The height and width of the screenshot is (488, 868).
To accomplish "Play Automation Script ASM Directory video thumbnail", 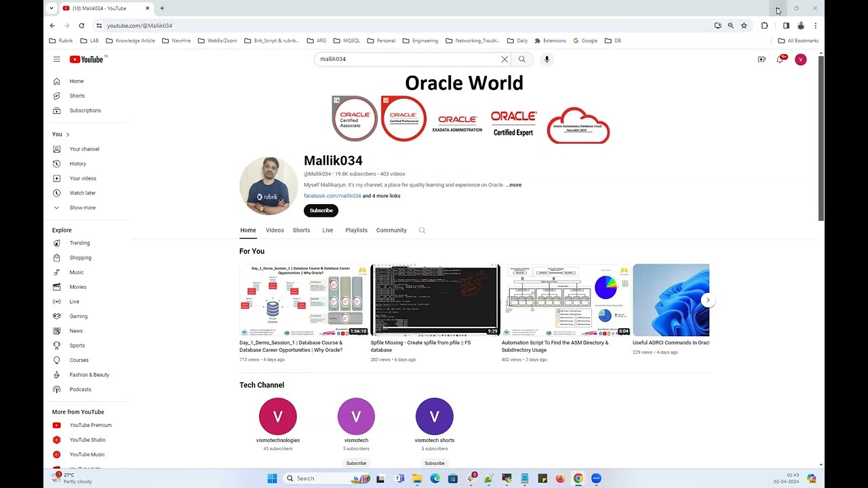I will (566, 300).
